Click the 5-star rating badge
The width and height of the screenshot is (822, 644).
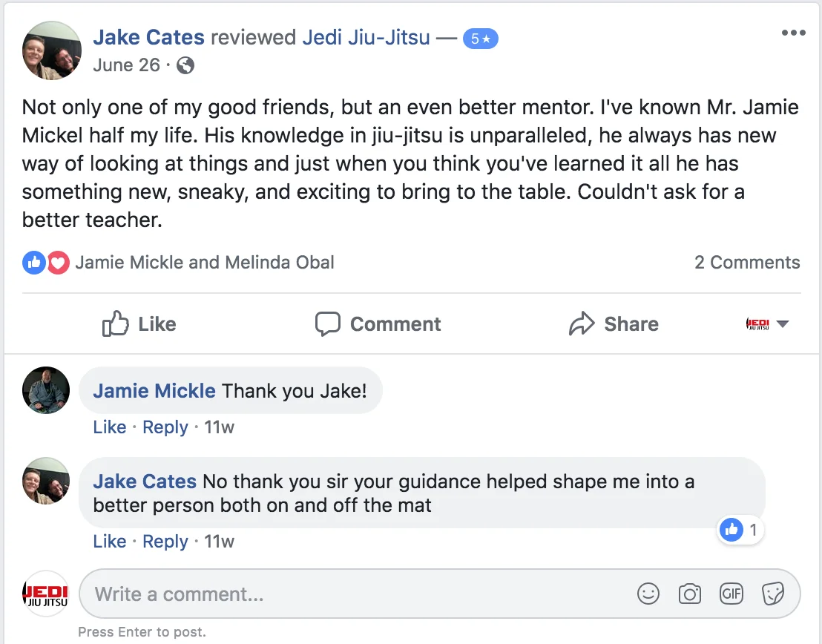coord(480,39)
